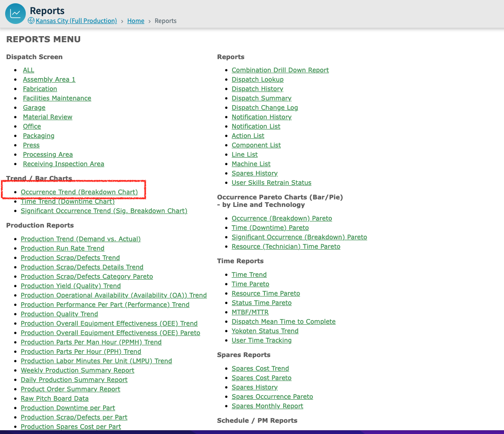Open Dispatch Mean Time to Complete
504x434 pixels.
pos(284,321)
